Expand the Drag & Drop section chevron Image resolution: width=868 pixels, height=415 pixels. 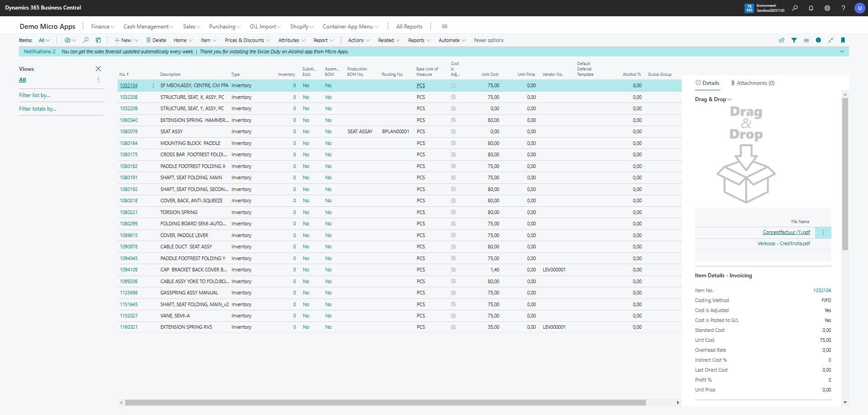pyautogui.click(x=729, y=99)
